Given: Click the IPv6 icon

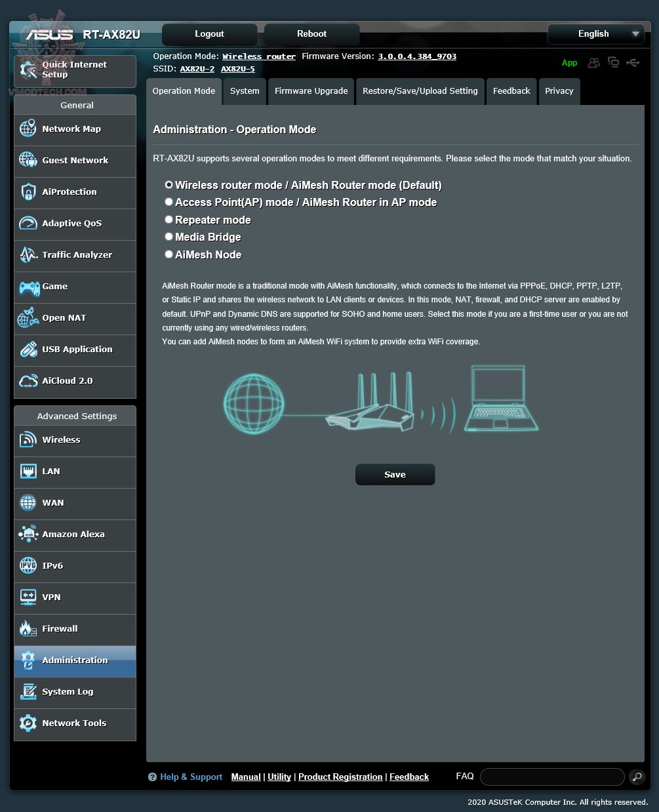Looking at the screenshot, I should [x=28, y=565].
